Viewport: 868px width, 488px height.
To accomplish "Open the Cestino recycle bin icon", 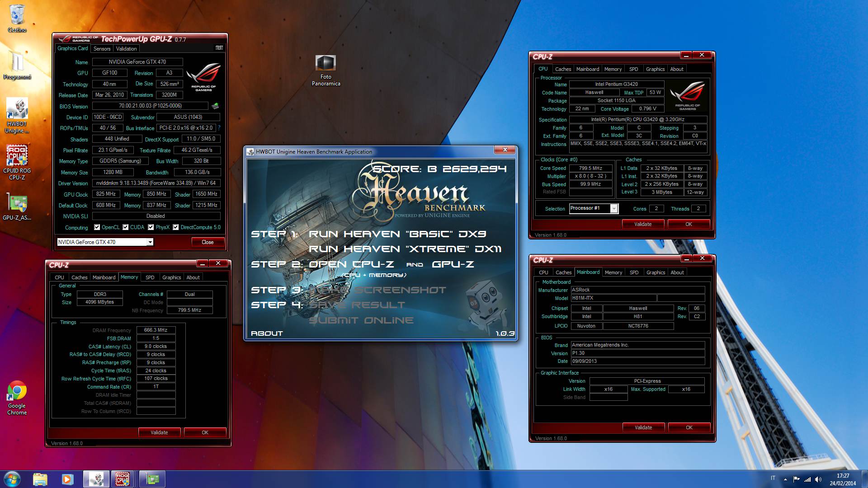I will pyautogui.click(x=17, y=18).
